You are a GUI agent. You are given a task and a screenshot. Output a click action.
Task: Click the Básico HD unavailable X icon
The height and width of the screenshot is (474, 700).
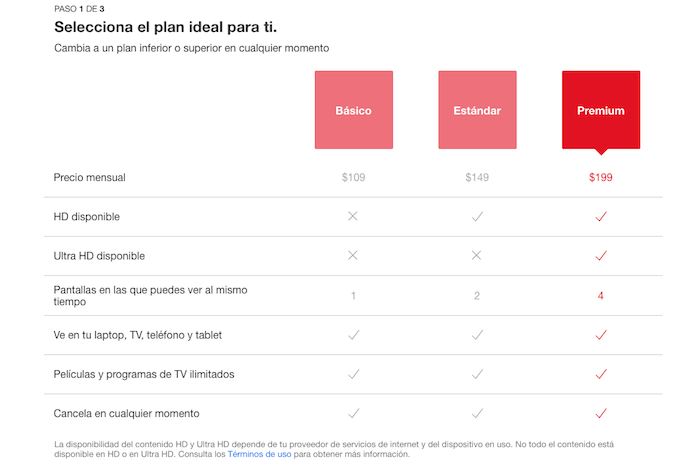coord(353,216)
